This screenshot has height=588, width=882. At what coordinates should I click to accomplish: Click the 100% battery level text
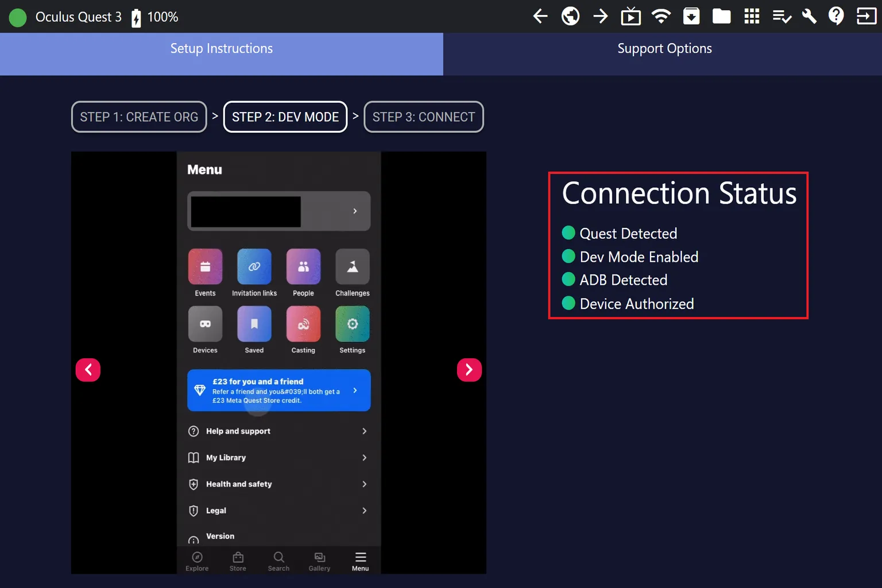tap(163, 17)
